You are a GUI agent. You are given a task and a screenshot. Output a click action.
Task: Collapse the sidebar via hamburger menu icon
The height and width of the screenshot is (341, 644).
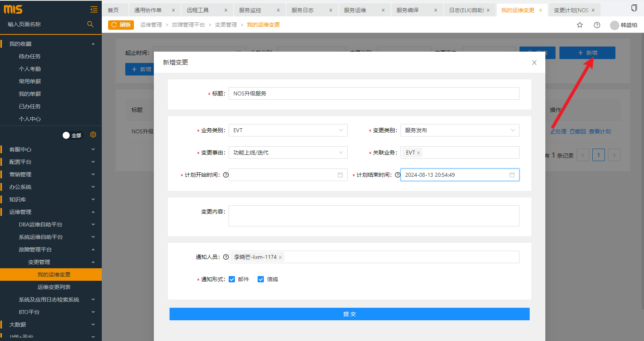point(94,9)
